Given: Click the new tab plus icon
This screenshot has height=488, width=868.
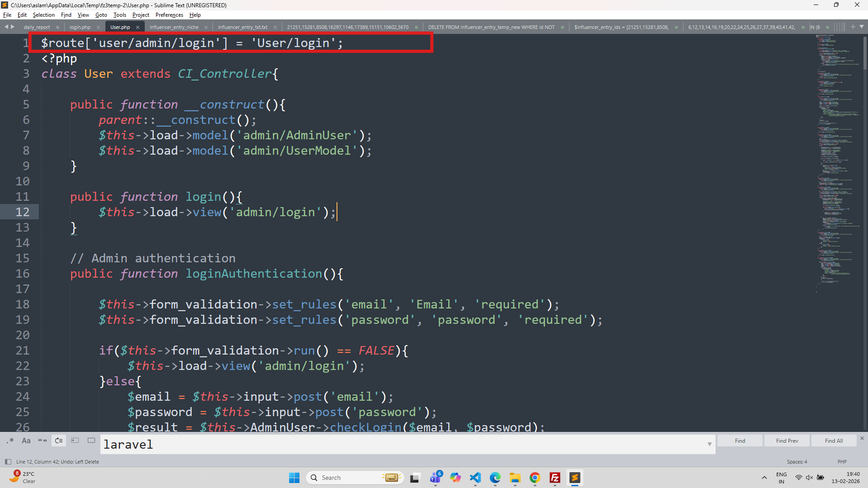Looking at the screenshot, I should (x=853, y=27).
